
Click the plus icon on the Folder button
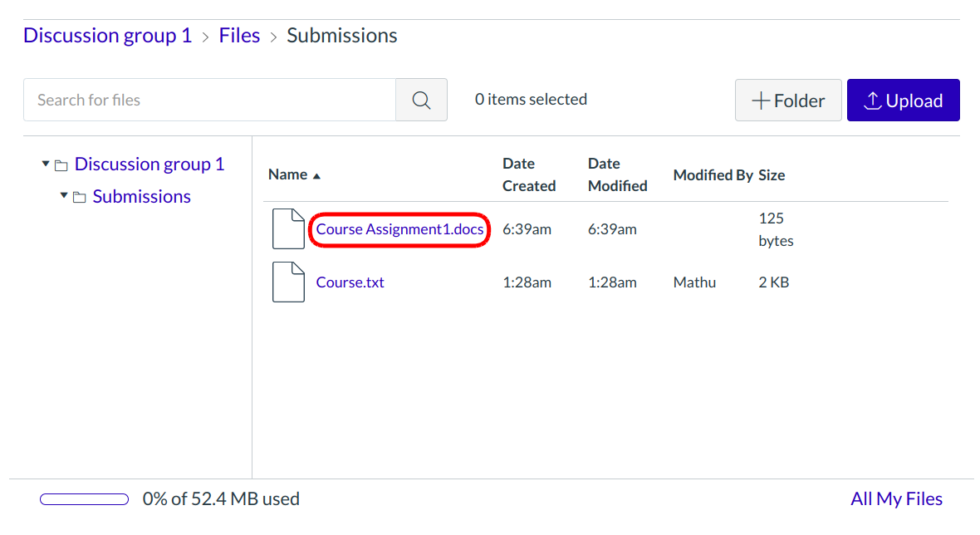pos(760,100)
